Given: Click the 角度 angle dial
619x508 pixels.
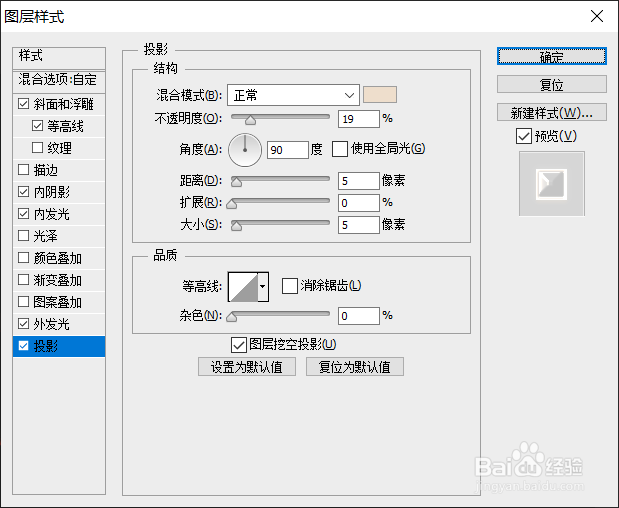Looking at the screenshot, I should pos(245,150).
